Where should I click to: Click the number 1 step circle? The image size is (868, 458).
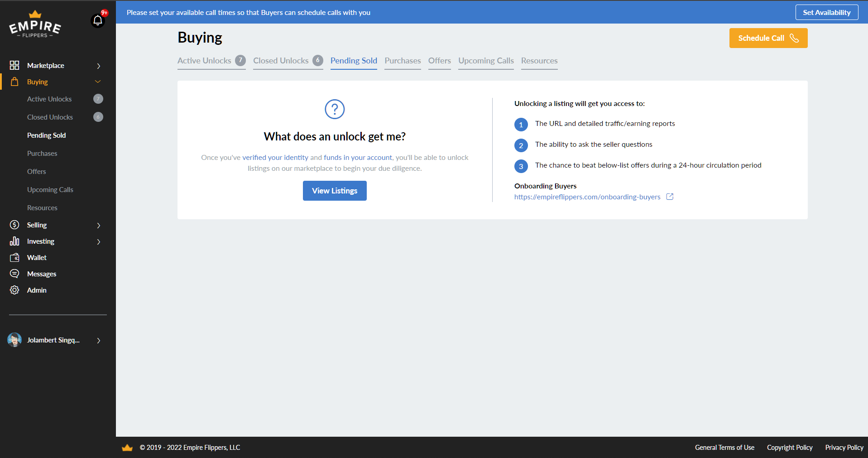521,125
